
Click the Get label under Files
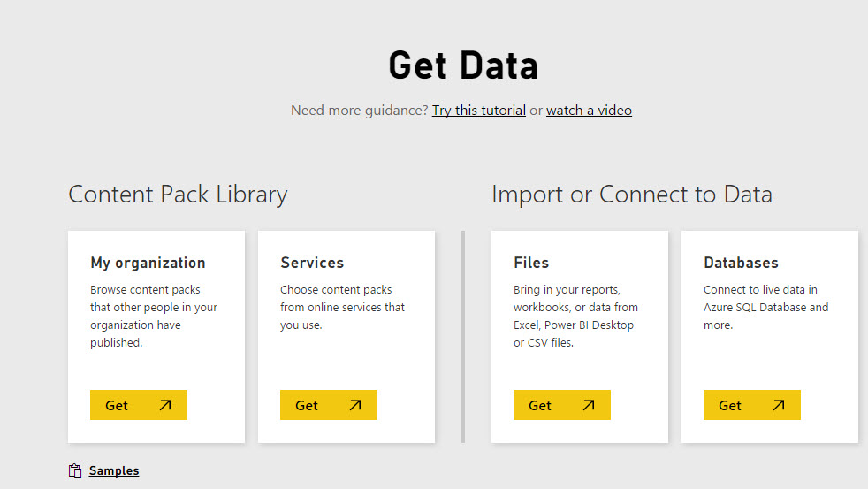[x=540, y=405]
